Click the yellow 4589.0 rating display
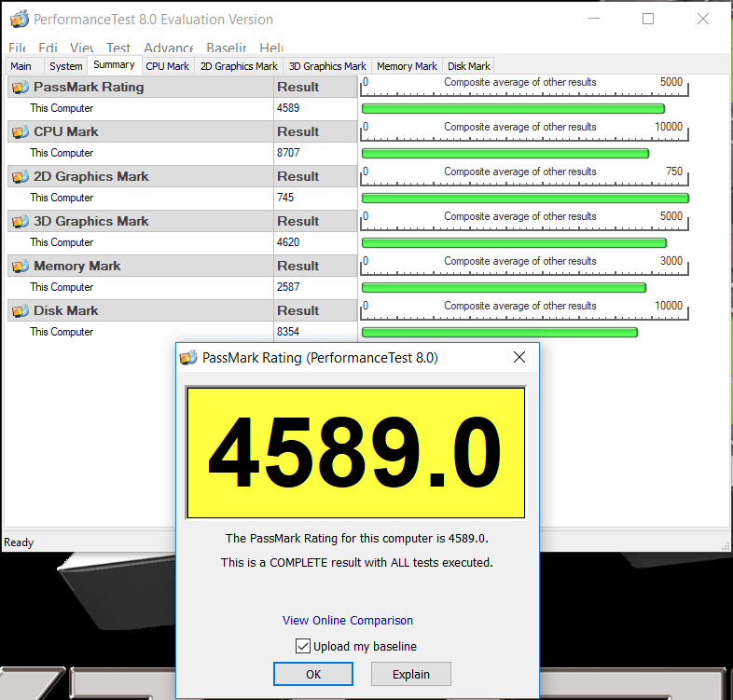The image size is (733, 700). point(355,453)
